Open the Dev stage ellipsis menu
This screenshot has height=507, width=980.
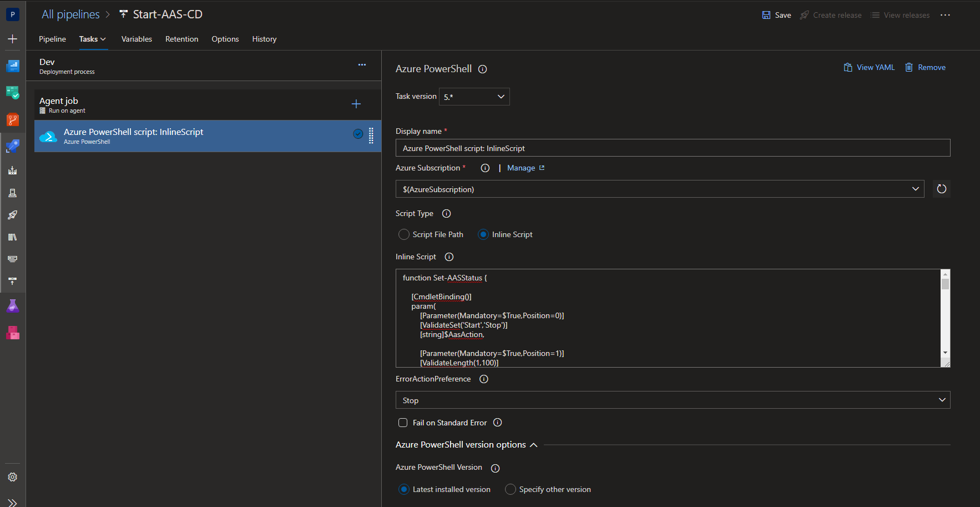362,65
